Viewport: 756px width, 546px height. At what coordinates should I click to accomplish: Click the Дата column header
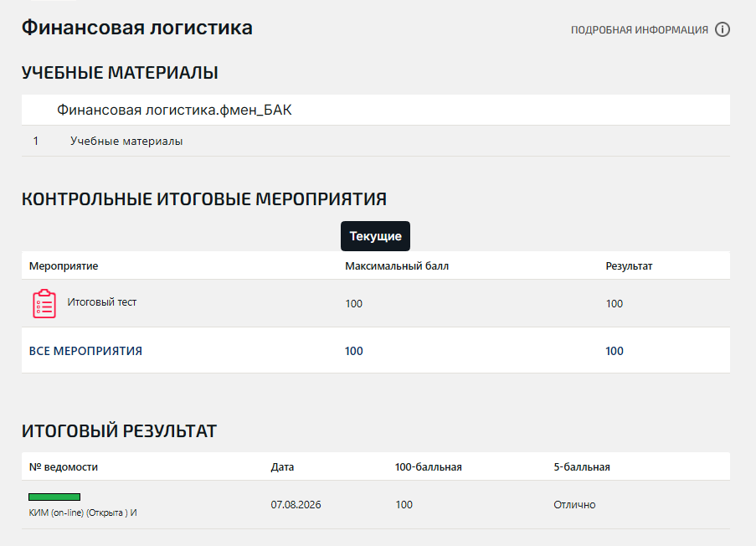tap(282, 467)
